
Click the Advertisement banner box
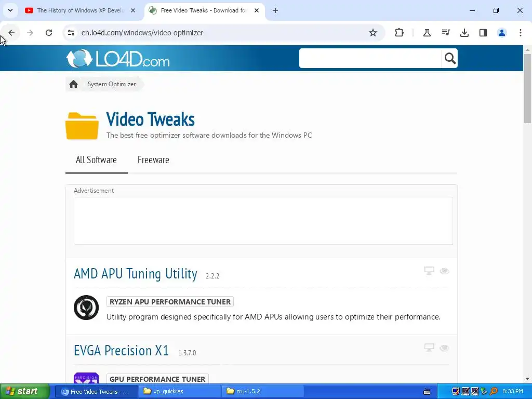click(263, 220)
